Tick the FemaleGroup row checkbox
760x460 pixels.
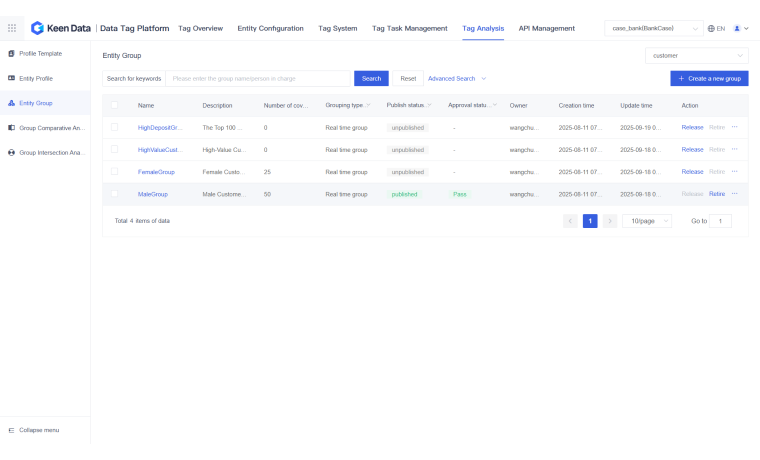pyautogui.click(x=115, y=172)
